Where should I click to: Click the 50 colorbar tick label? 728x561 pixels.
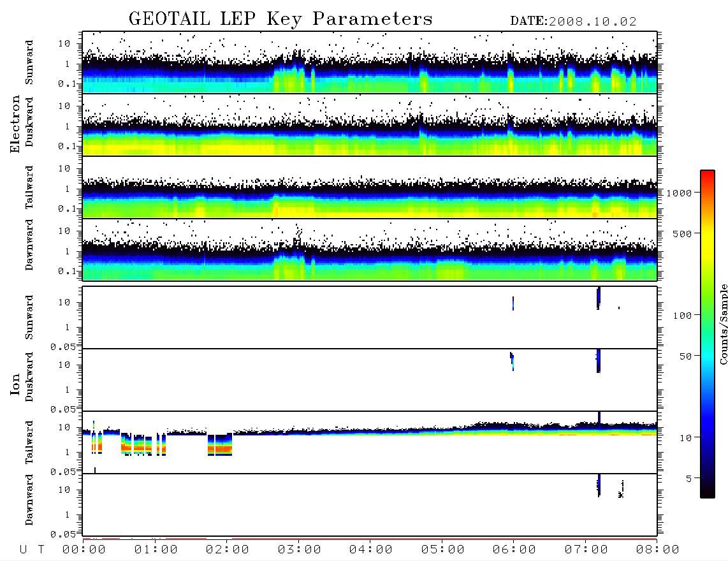685,356
